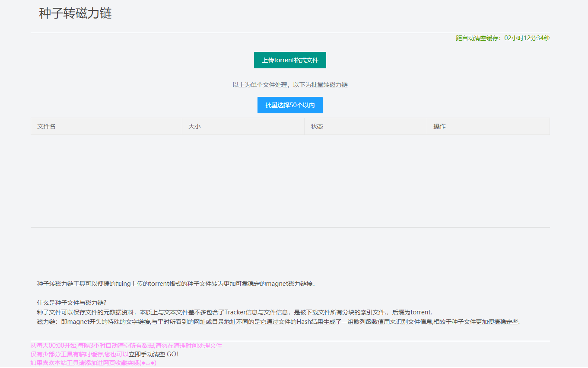Click the countdown timer showing 02小时12分34秒
The height and width of the screenshot is (368, 588).
(528, 38)
